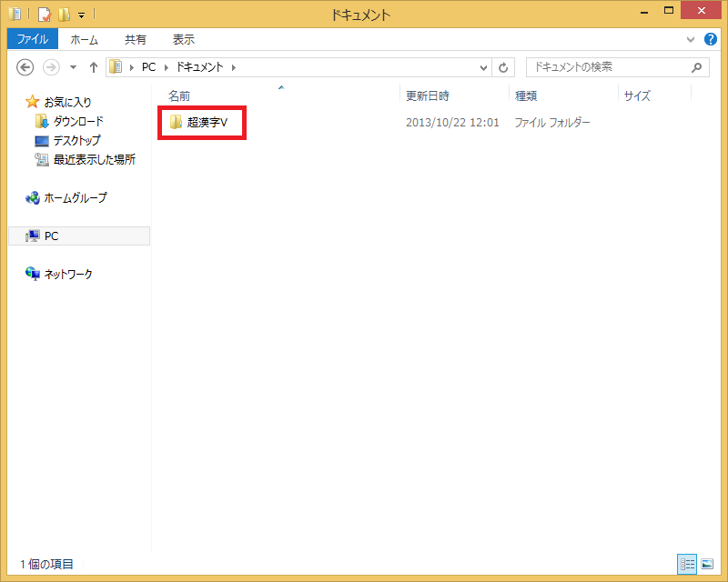Switch to the 共有 ribbon tab

[136, 39]
